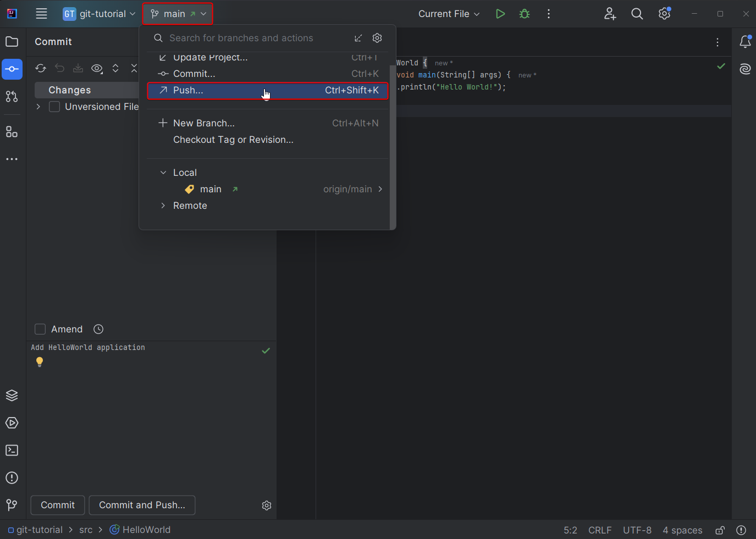Enable the Amend checkbox

pos(40,329)
